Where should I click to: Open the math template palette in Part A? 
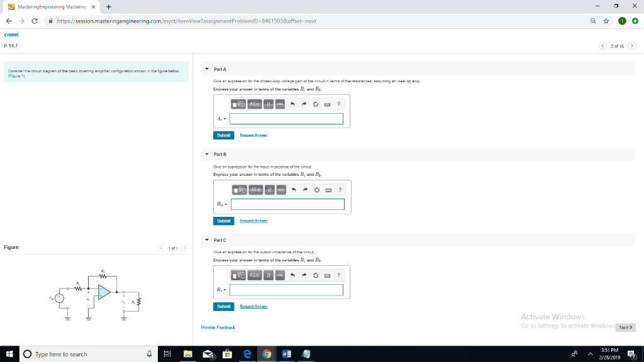[x=238, y=104]
